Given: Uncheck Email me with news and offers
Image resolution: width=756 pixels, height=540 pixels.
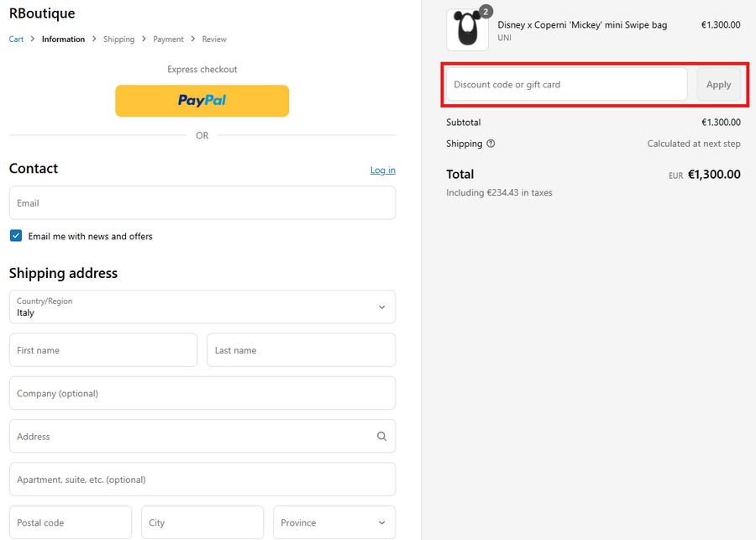Looking at the screenshot, I should 16,236.
